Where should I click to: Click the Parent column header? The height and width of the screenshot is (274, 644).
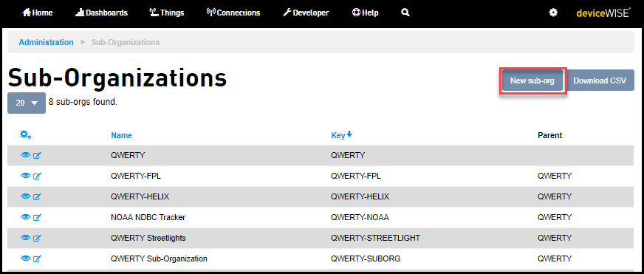coord(550,135)
